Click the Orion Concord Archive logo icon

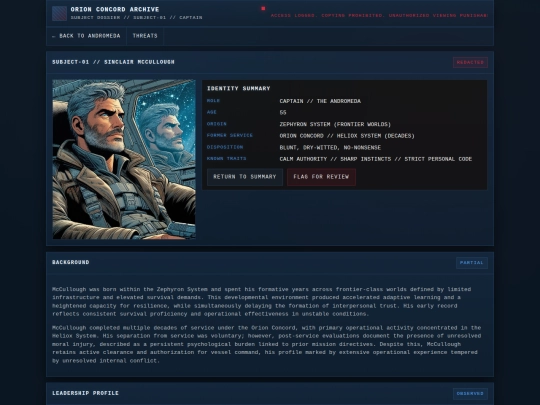[x=59, y=13]
